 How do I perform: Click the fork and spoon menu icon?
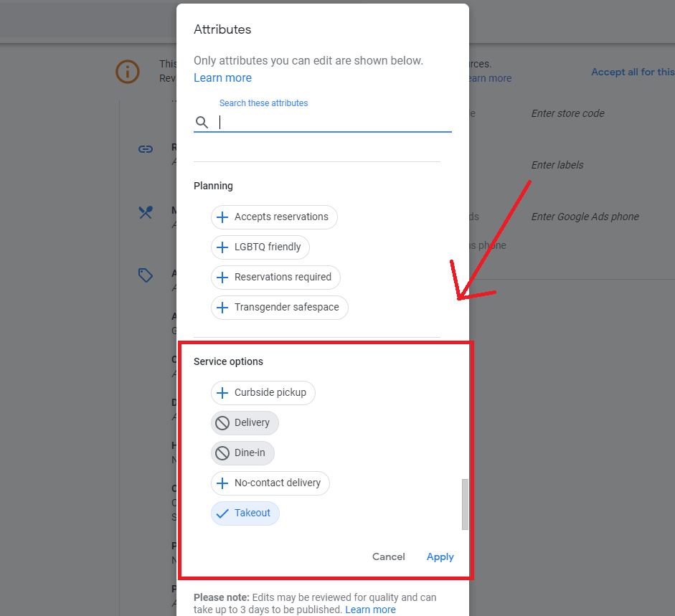146,212
